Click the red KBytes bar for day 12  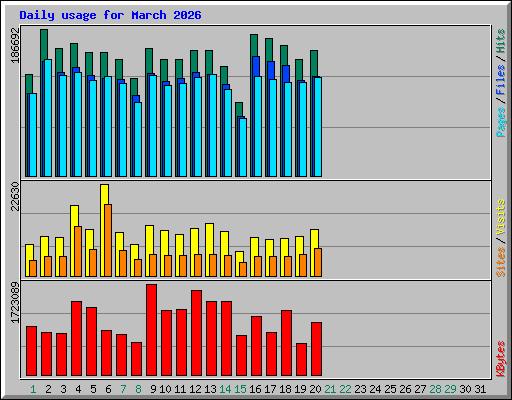point(196,333)
